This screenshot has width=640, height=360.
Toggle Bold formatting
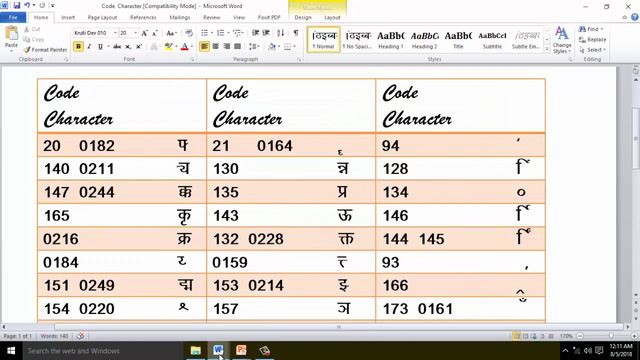(78, 47)
